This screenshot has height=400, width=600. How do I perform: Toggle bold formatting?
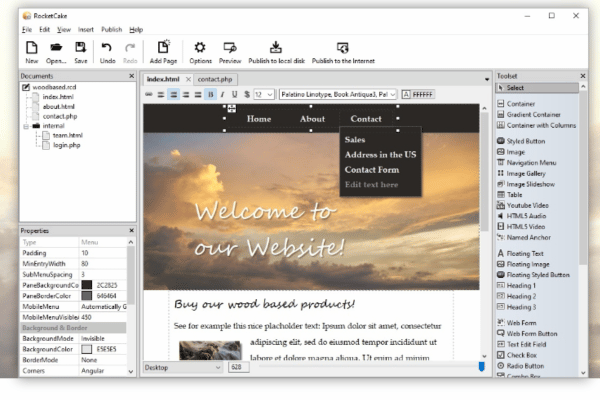pos(210,94)
